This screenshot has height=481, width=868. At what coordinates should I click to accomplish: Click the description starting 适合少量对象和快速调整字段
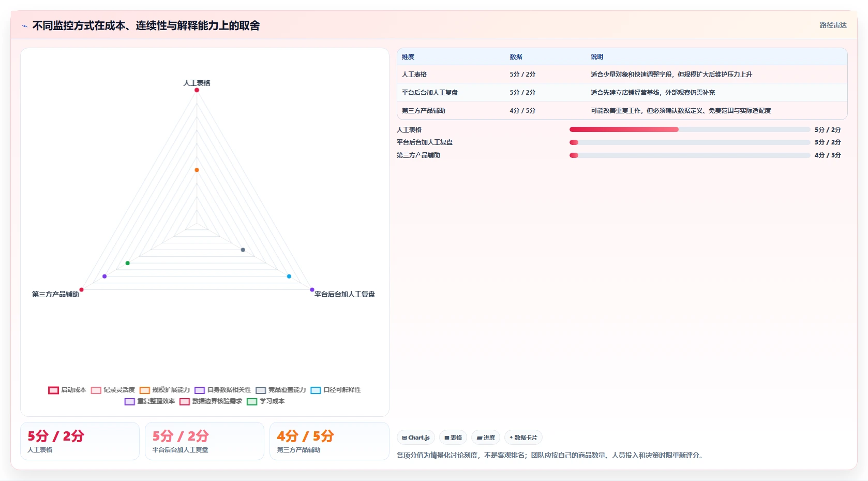pos(671,75)
